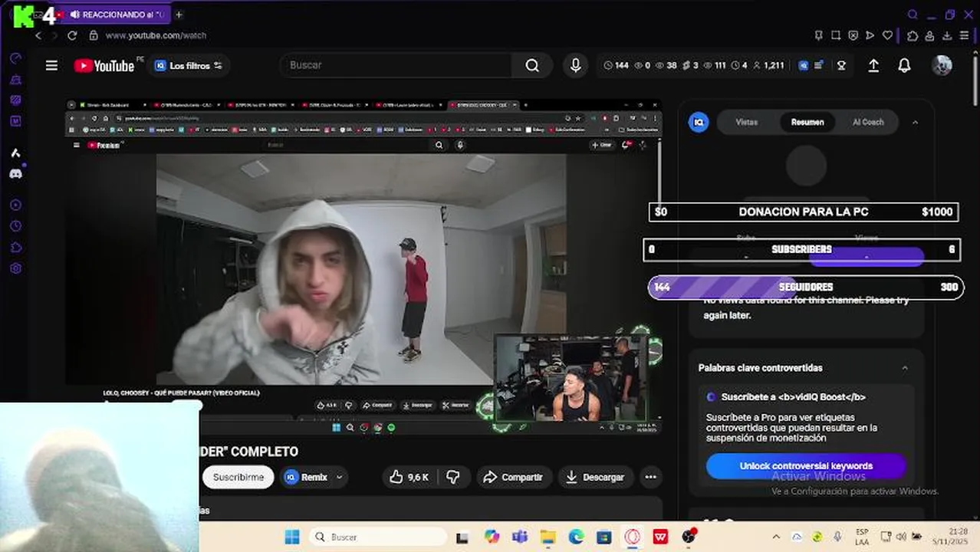Open the Discord sidebar icon
The image size is (980, 552).
point(15,174)
